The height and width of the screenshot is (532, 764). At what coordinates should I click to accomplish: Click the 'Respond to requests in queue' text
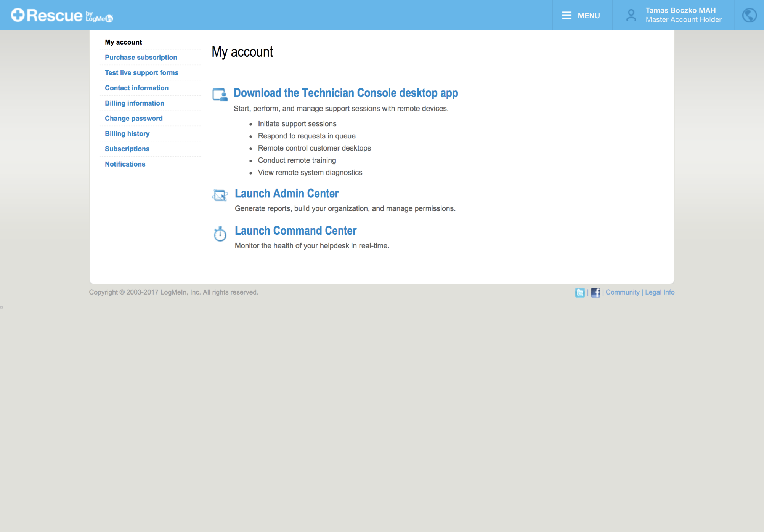coord(307,136)
